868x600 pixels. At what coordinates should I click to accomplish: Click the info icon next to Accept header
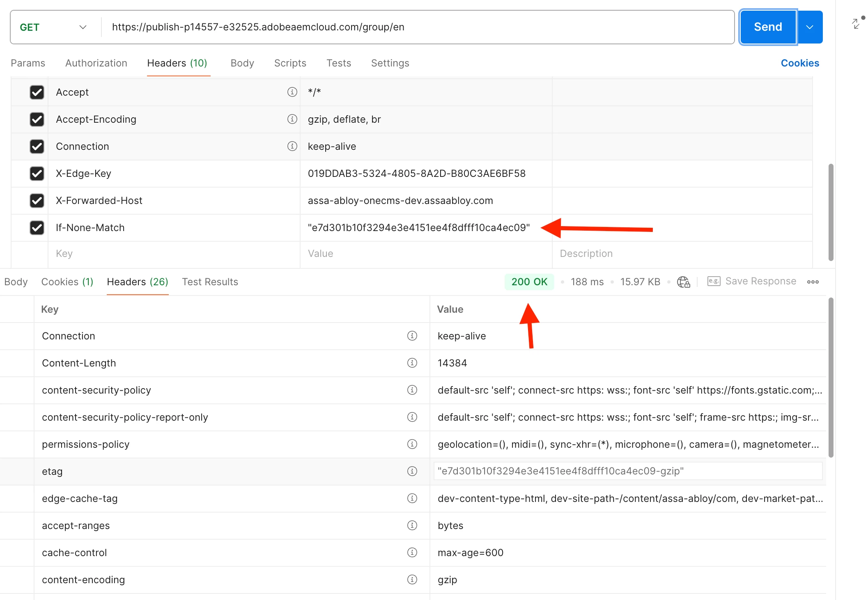tap(292, 92)
